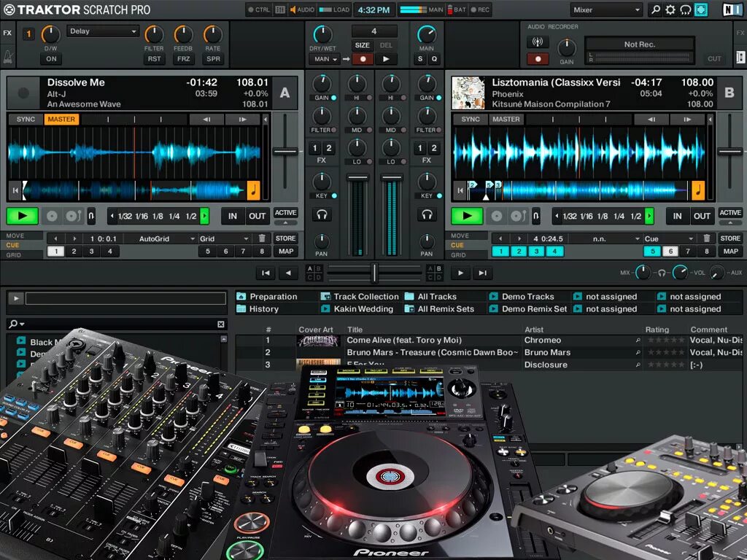Click Deck A tempo-master note icon
The width and height of the screenshot is (747, 560).
coord(253,190)
